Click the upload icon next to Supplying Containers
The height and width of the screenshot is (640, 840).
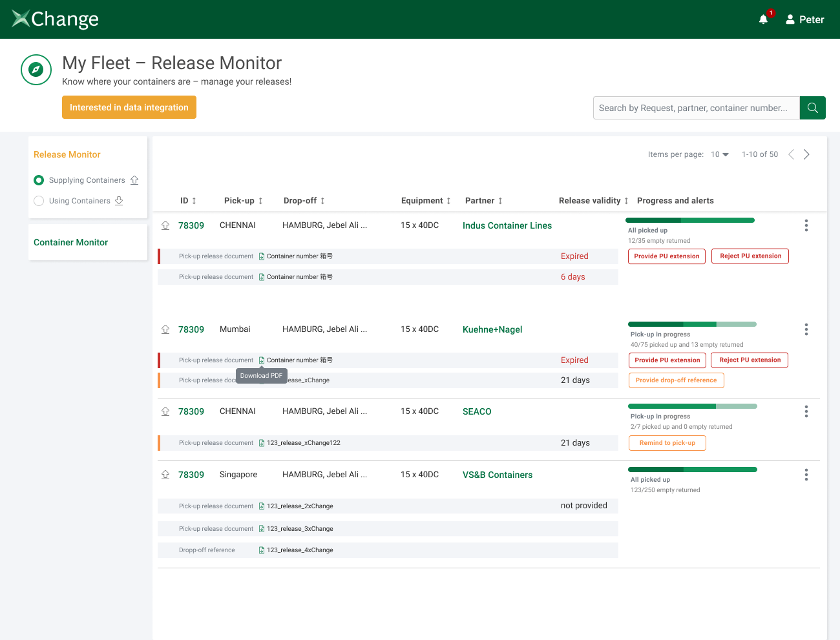point(134,180)
